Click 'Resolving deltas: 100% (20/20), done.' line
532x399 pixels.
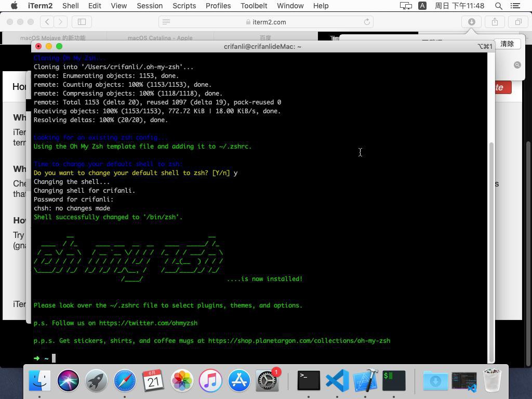click(100, 120)
